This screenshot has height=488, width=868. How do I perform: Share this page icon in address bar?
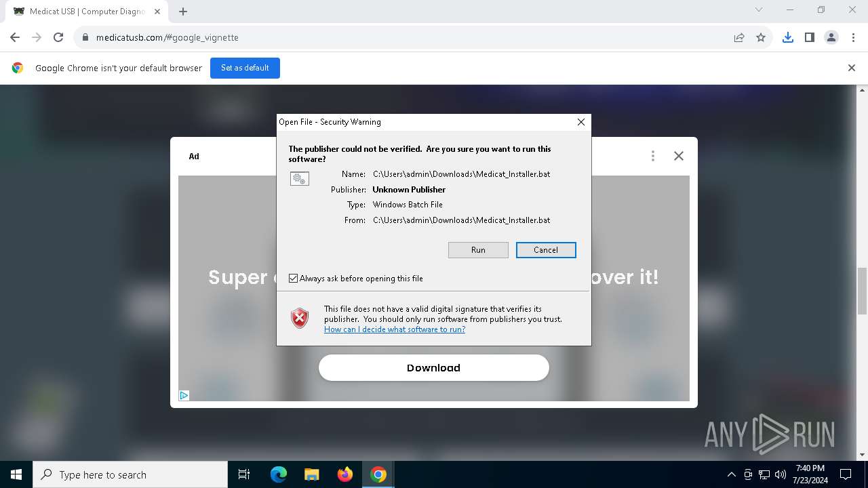739,37
